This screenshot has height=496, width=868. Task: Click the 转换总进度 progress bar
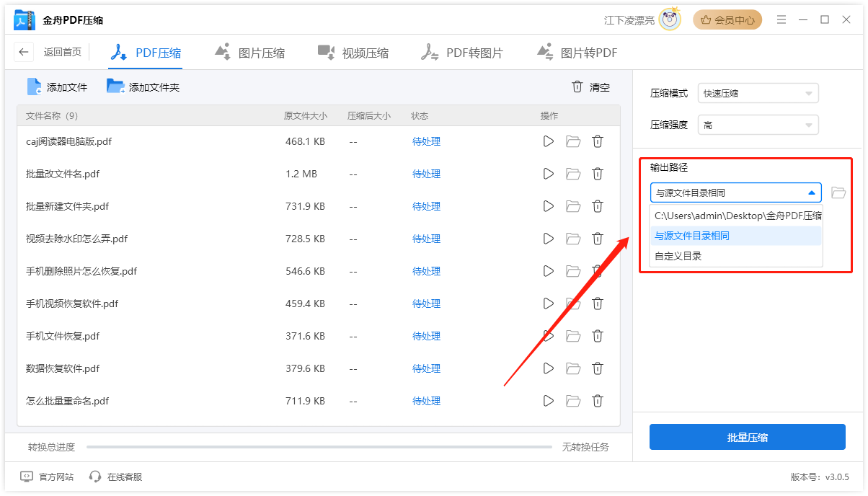tap(319, 447)
